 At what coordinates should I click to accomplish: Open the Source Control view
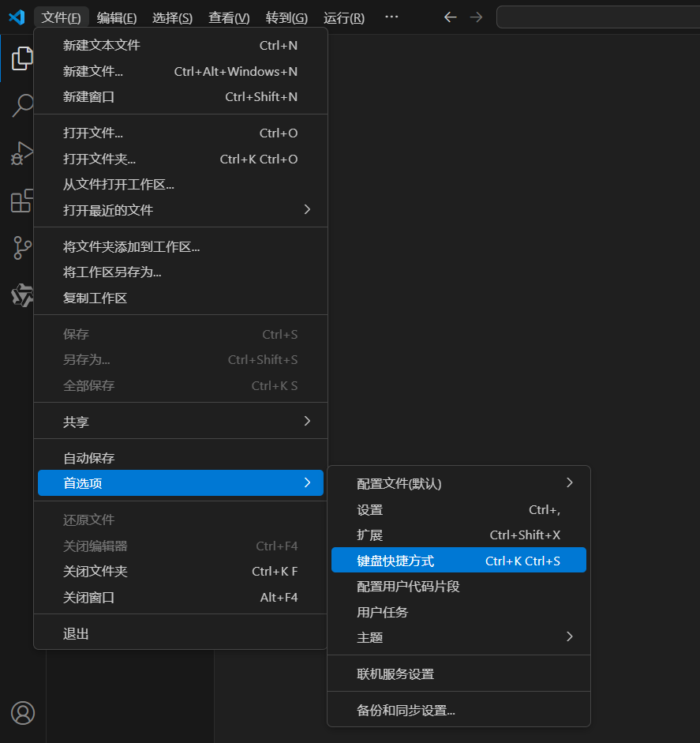pyautogui.click(x=22, y=248)
